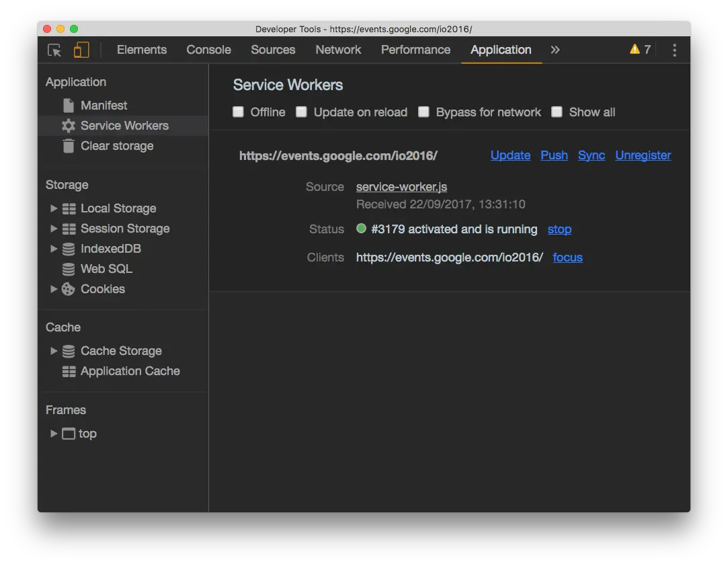Image resolution: width=728 pixels, height=566 pixels.
Task: Open the service-worker.js source link
Action: 401,187
